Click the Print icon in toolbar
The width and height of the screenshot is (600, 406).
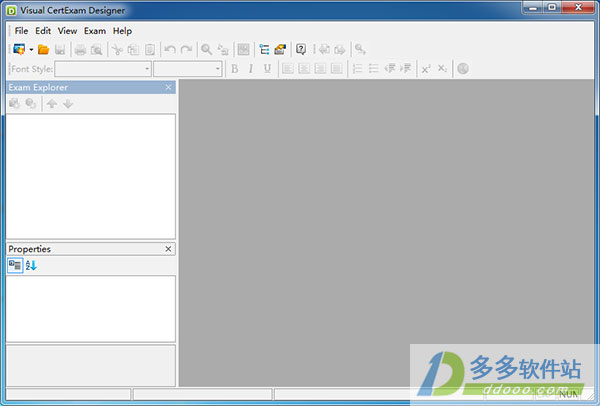click(x=80, y=49)
